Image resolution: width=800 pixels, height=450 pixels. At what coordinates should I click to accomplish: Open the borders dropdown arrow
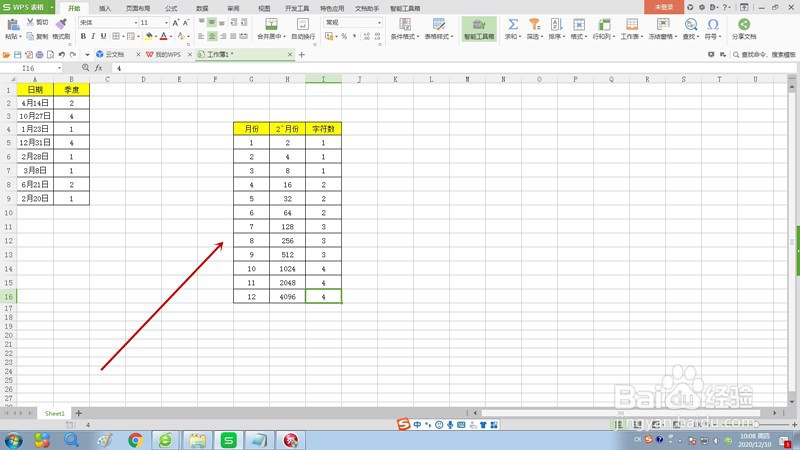point(123,36)
